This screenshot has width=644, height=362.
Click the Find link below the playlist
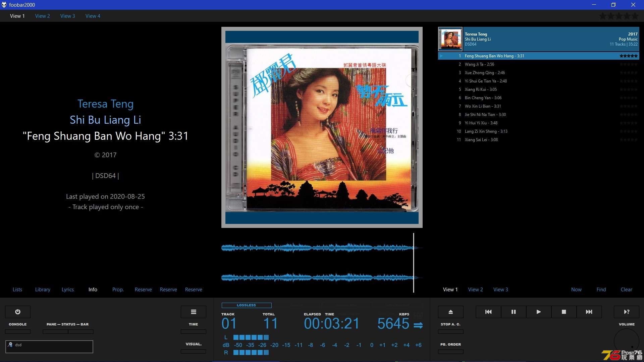(601, 289)
